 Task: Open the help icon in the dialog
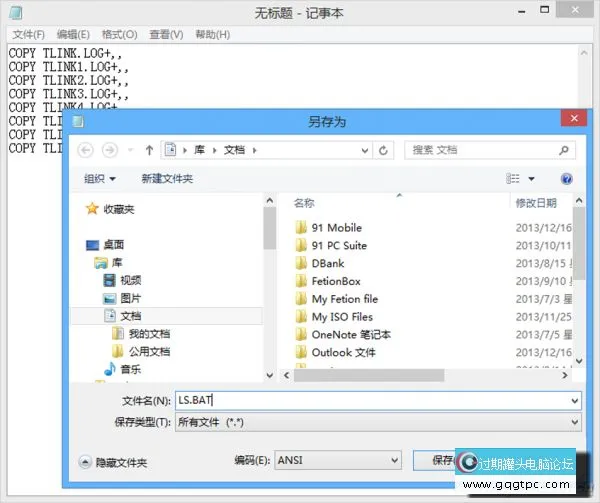click(566, 179)
